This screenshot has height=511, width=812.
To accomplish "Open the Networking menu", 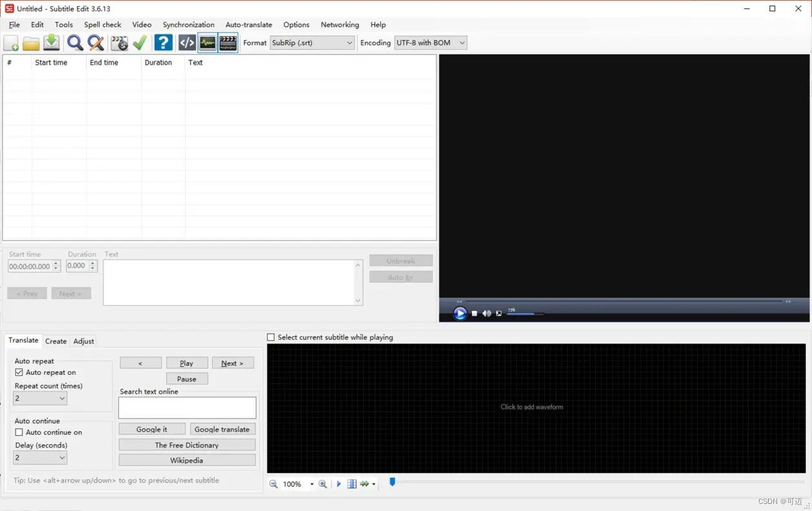I will (x=340, y=25).
